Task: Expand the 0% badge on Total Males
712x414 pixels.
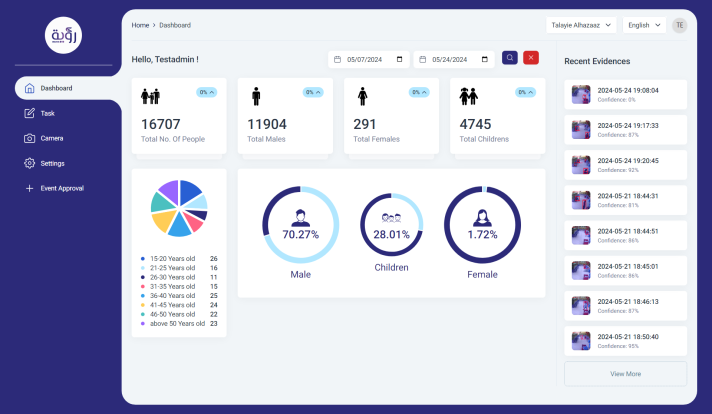Action: click(x=313, y=92)
